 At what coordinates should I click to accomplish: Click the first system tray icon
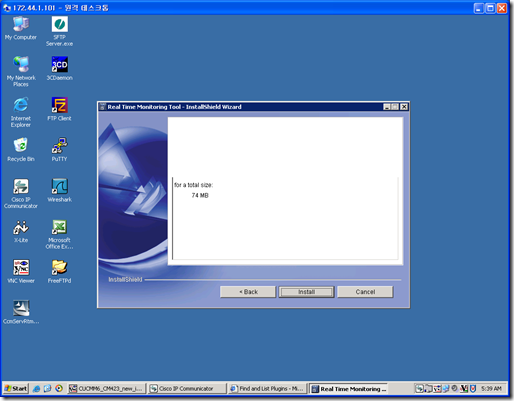coord(419,389)
